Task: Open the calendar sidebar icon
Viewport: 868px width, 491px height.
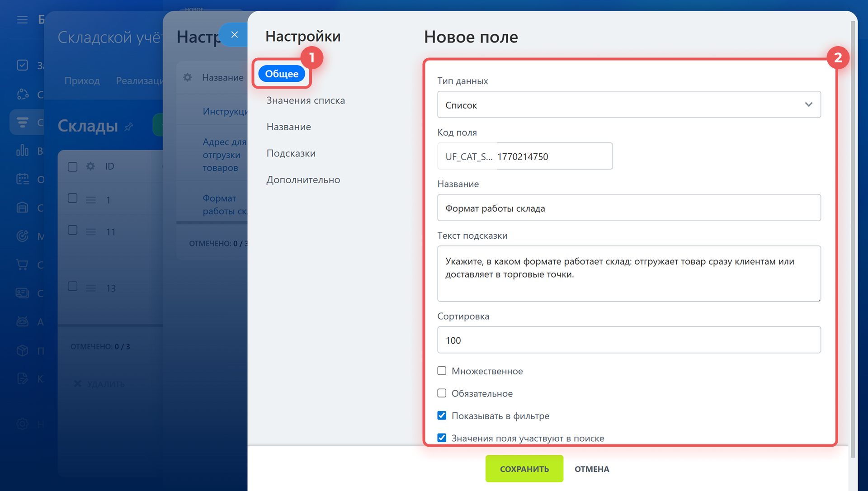Action: [x=22, y=179]
